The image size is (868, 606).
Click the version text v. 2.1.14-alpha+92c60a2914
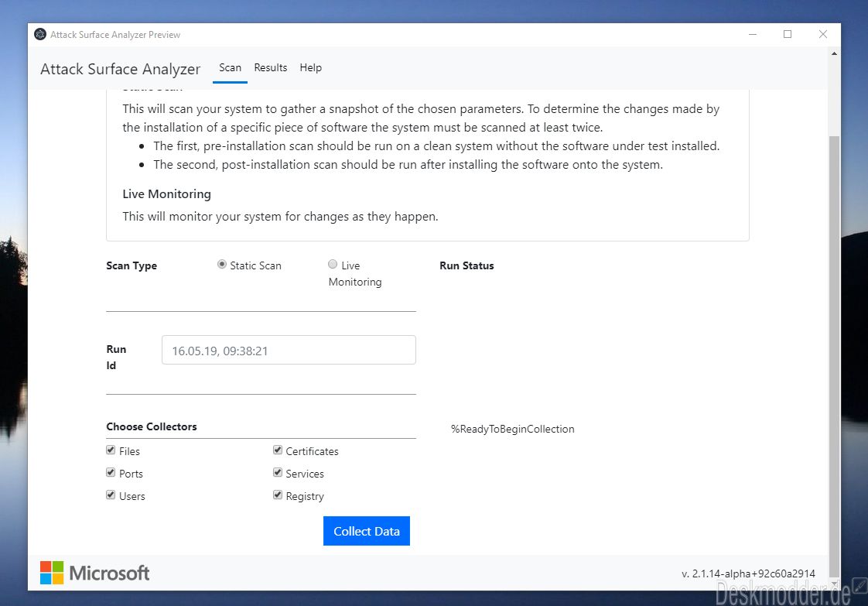pos(748,573)
